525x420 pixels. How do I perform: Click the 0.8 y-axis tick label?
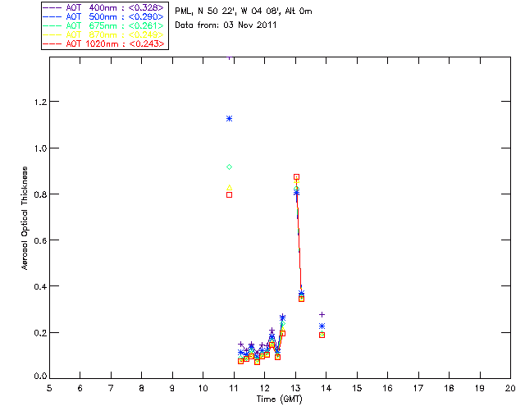40,194
